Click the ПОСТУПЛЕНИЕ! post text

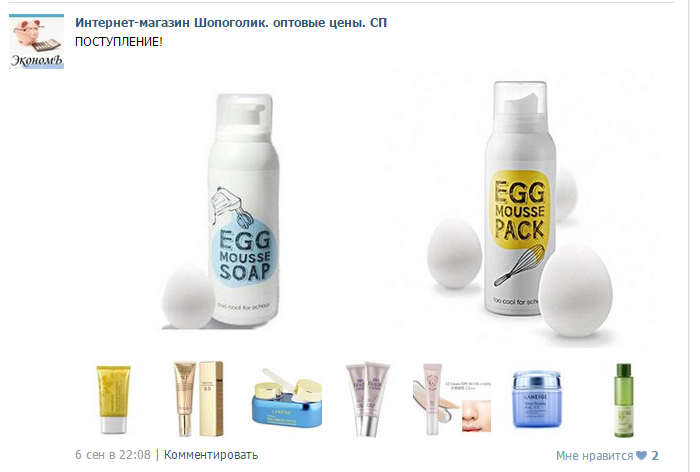coord(119,42)
